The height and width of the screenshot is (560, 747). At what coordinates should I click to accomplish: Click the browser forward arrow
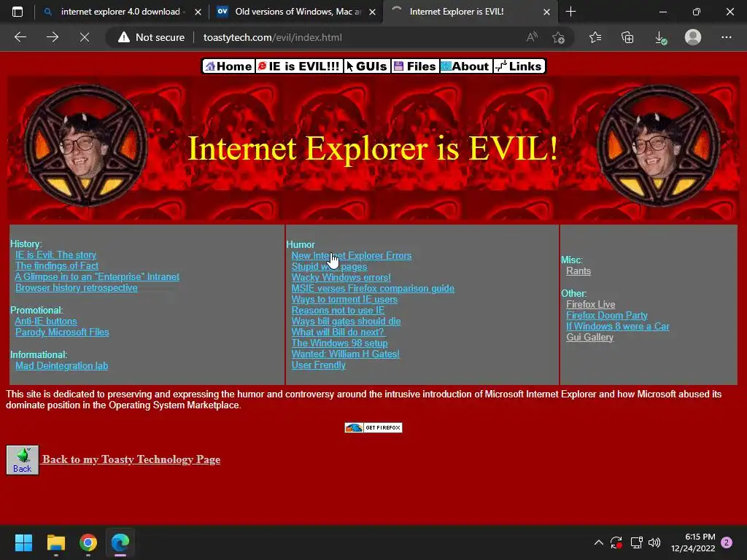point(53,37)
